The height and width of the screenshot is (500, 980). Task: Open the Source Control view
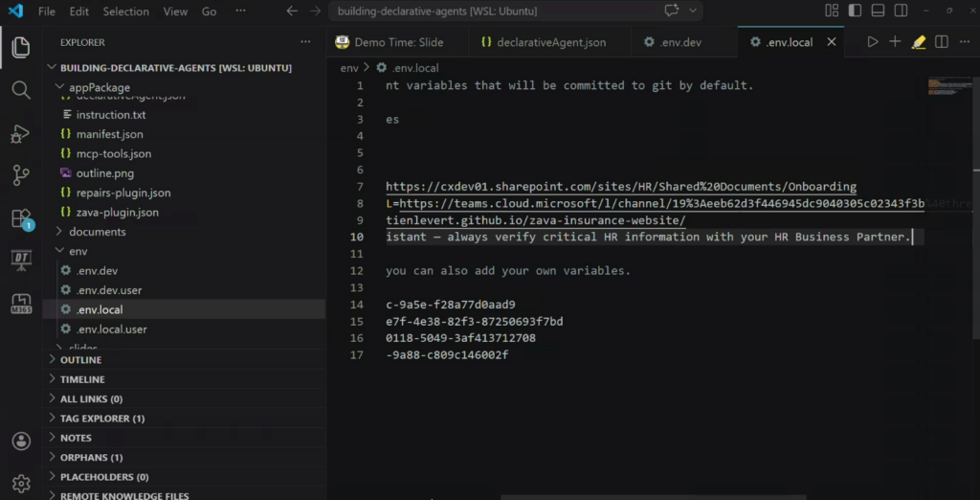coord(21,175)
